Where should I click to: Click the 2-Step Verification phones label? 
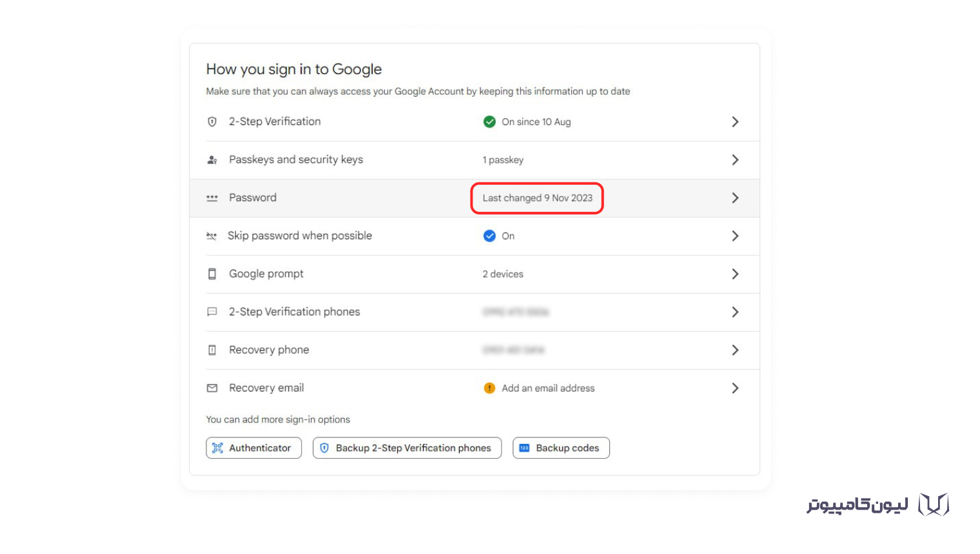point(295,312)
